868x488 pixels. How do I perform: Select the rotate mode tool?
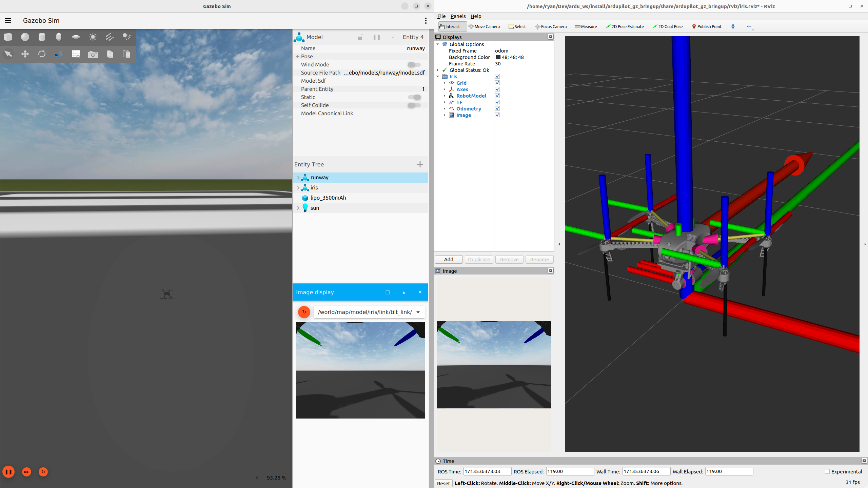42,54
